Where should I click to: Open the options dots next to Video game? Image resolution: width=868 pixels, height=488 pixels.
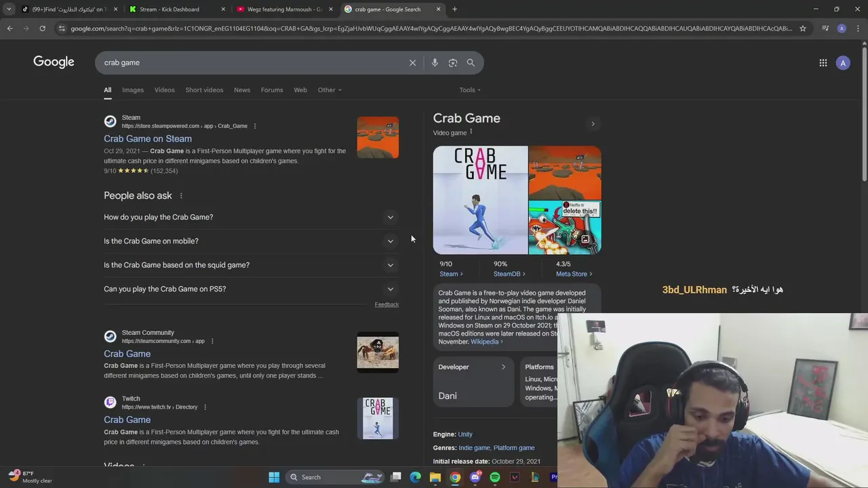(x=471, y=132)
